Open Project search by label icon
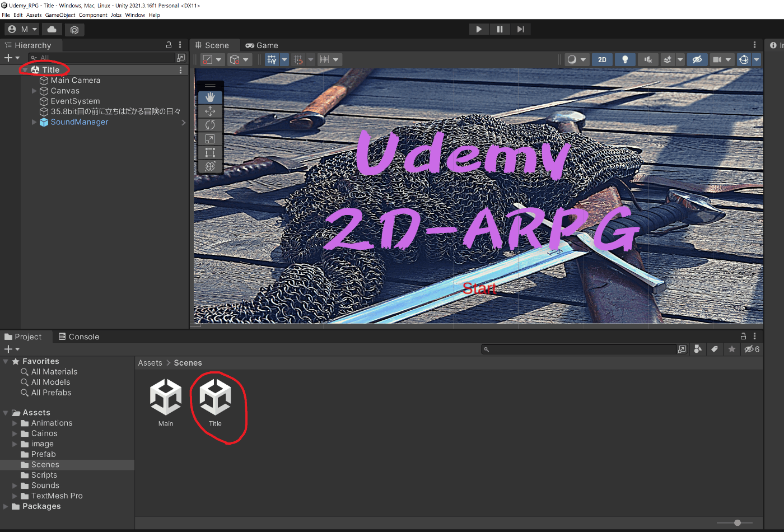Screen dimensions: 784x532 pos(715,349)
